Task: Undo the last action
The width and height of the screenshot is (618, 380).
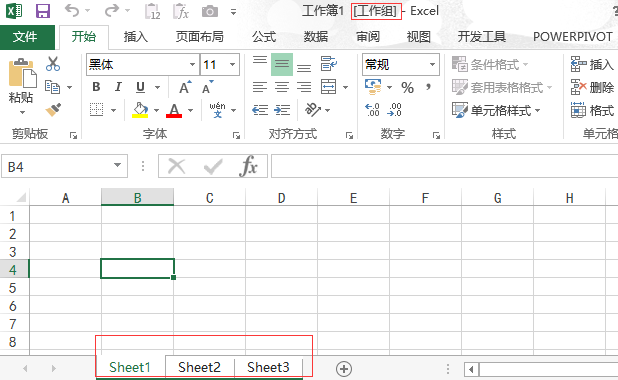Action: tap(72, 11)
